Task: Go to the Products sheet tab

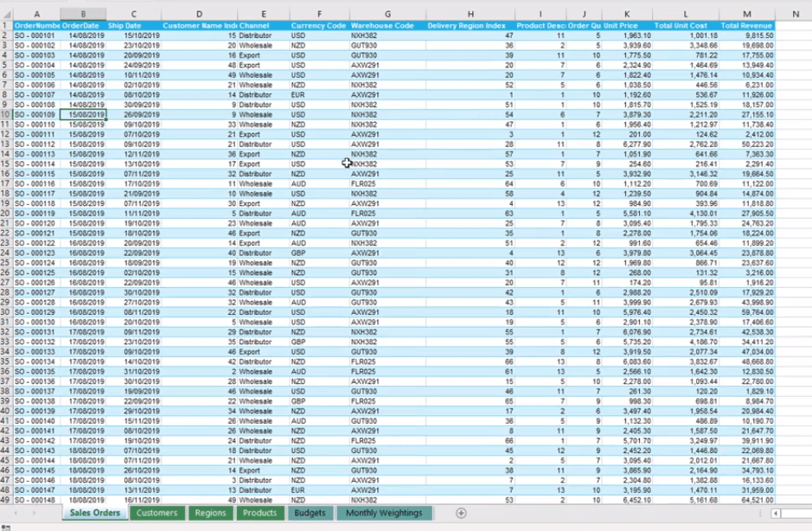Action: (259, 513)
